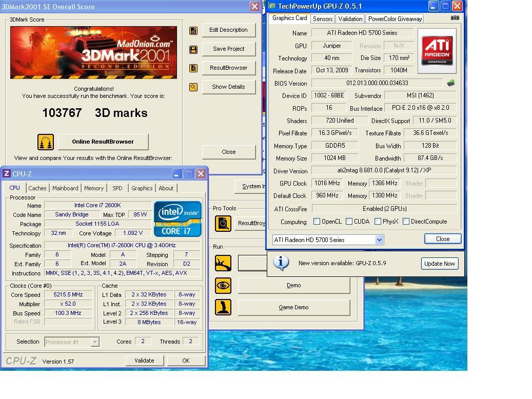Click the Core Speed 5215.5 MHz value
Image resolution: width=532 pixels, height=399 pixels.
coord(68,295)
